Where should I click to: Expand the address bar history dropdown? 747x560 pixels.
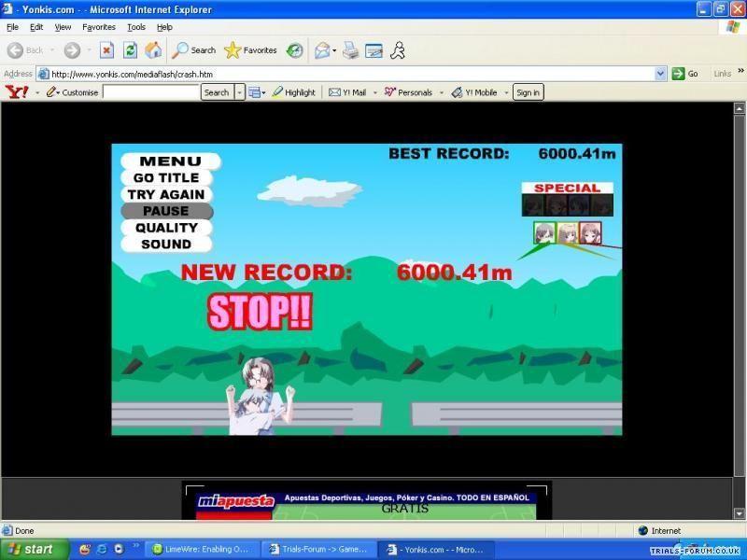pos(660,74)
